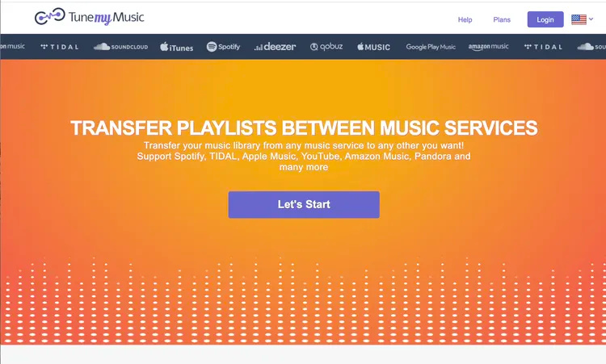Expand the language dropdown arrow

pyautogui.click(x=591, y=19)
